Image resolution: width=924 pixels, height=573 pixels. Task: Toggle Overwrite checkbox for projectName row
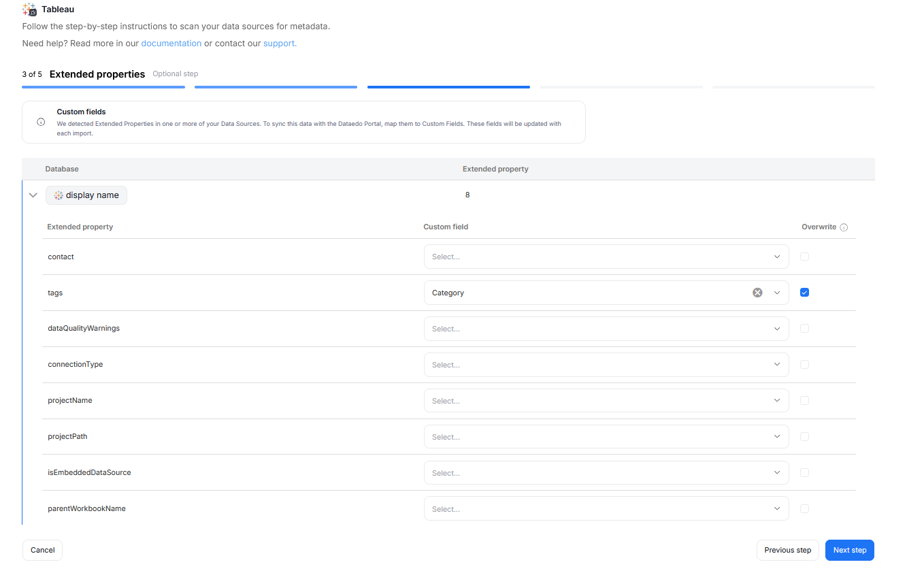coord(805,401)
